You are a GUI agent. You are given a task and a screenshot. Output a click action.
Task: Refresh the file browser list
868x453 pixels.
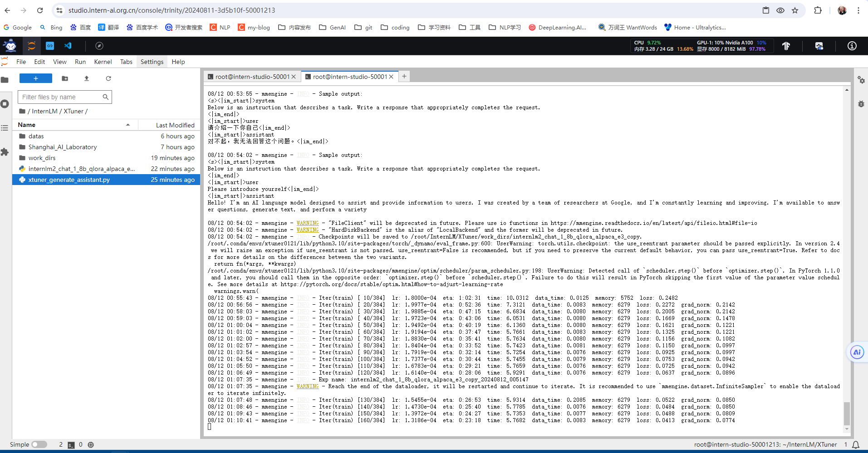tap(108, 78)
